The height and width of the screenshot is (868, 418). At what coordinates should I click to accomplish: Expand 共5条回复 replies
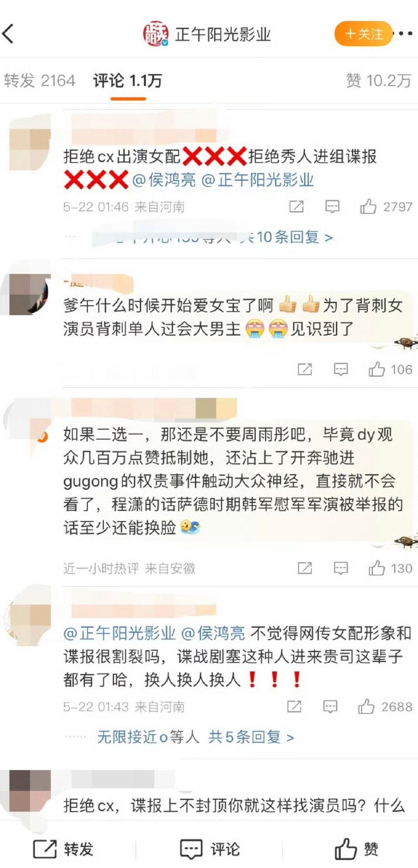coord(251,737)
